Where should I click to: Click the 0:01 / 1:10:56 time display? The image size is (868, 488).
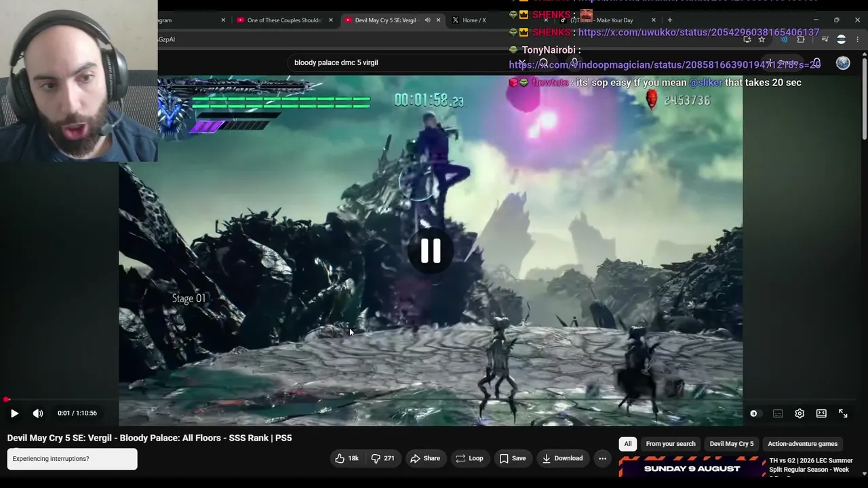pyautogui.click(x=77, y=413)
